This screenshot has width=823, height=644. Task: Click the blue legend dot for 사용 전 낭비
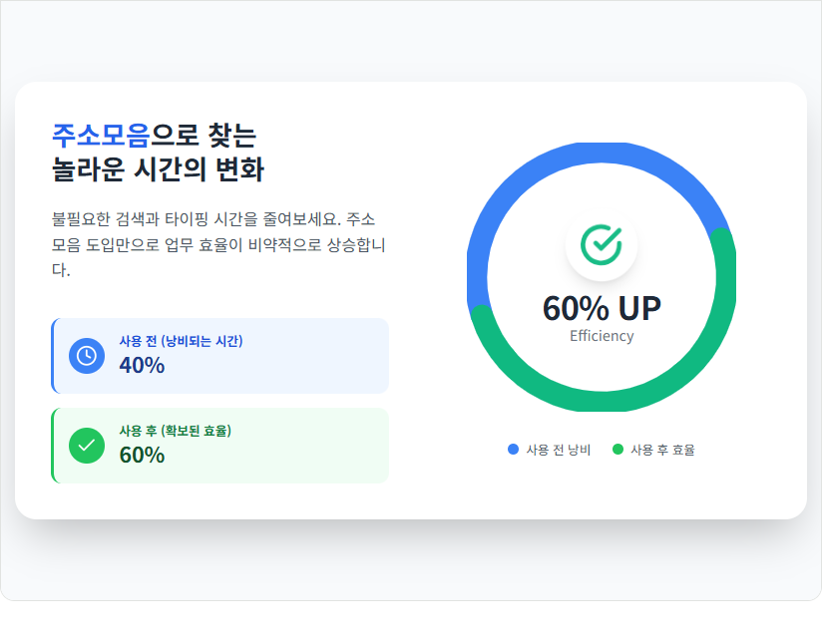[514, 449]
